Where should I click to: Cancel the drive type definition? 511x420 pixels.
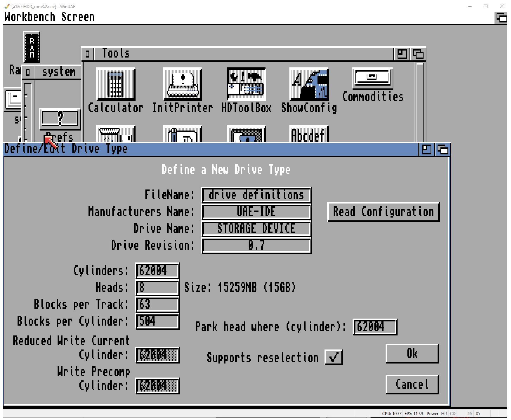[x=412, y=385]
